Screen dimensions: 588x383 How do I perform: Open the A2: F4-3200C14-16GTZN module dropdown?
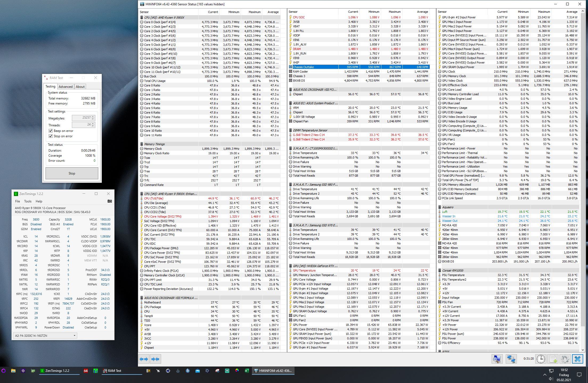(45, 335)
